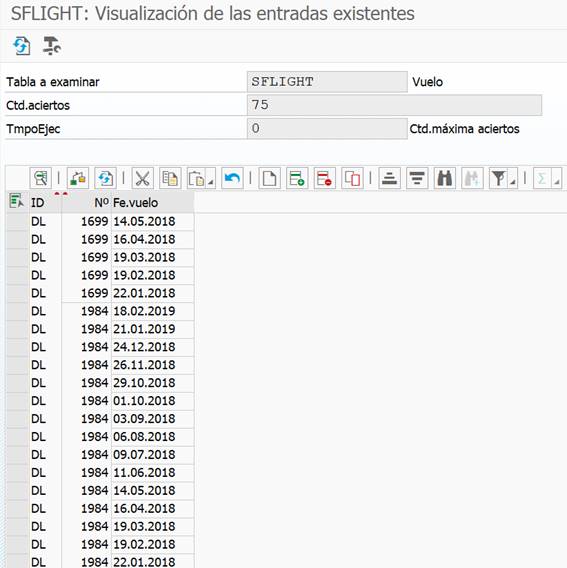The width and height of the screenshot is (567, 568).
Task: Sort descending using the toolbar icon
Action: (417, 178)
